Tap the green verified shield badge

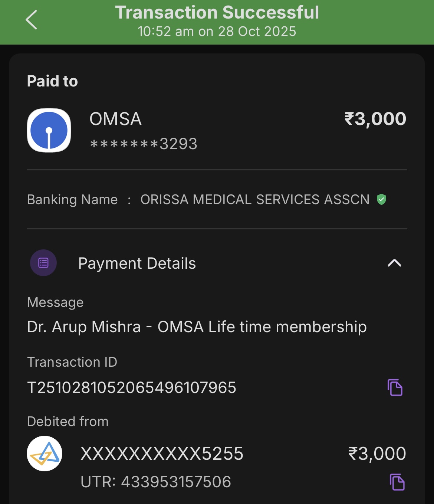(381, 199)
